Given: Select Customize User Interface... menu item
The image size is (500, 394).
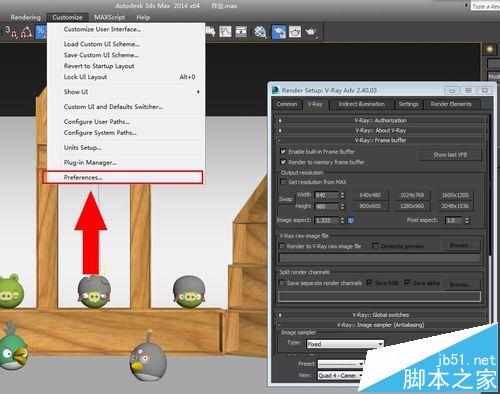Looking at the screenshot, I should [126, 29].
